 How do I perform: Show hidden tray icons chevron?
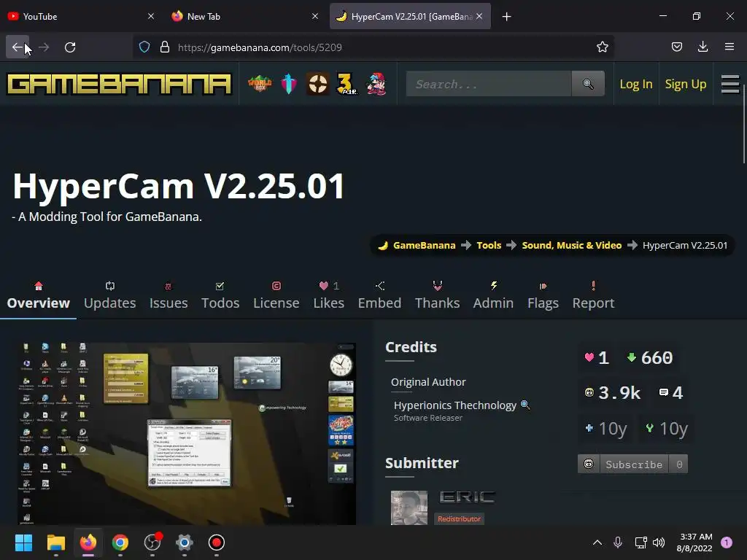(597, 542)
